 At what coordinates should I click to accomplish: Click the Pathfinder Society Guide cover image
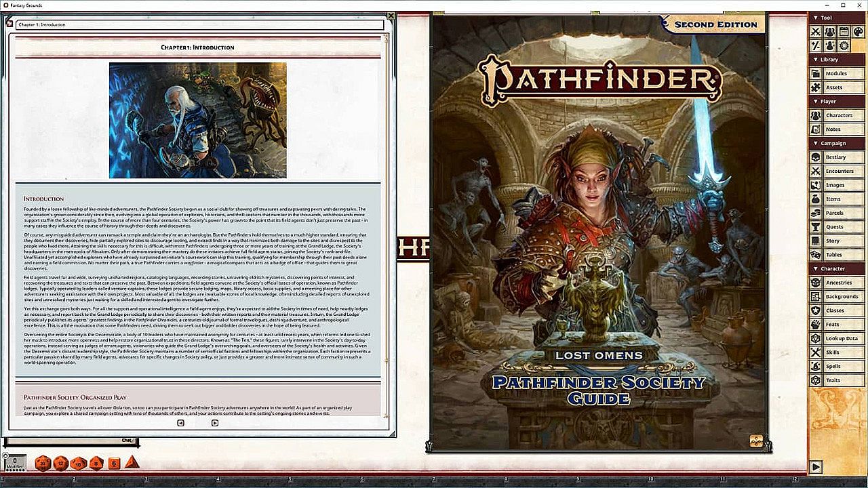(x=599, y=232)
